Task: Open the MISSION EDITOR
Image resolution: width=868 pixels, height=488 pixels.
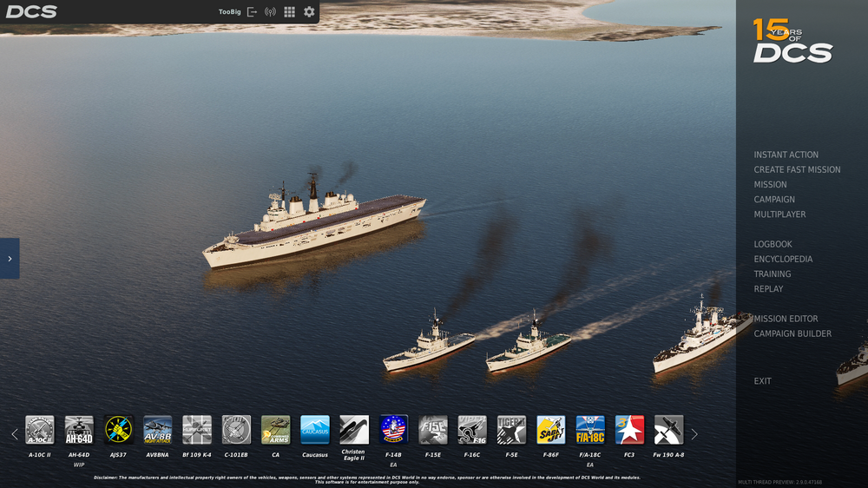Action: 786,319
